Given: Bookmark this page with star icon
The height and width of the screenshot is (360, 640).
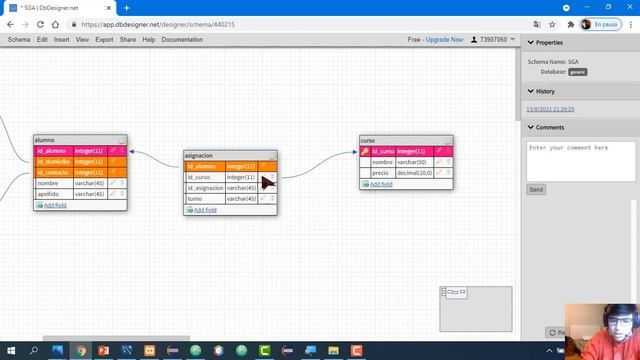Looking at the screenshot, I should pyautogui.click(x=552, y=24).
